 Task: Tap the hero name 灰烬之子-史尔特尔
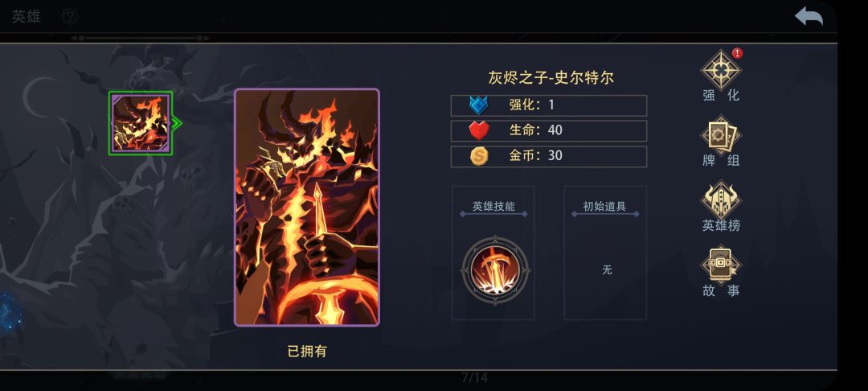[551, 77]
